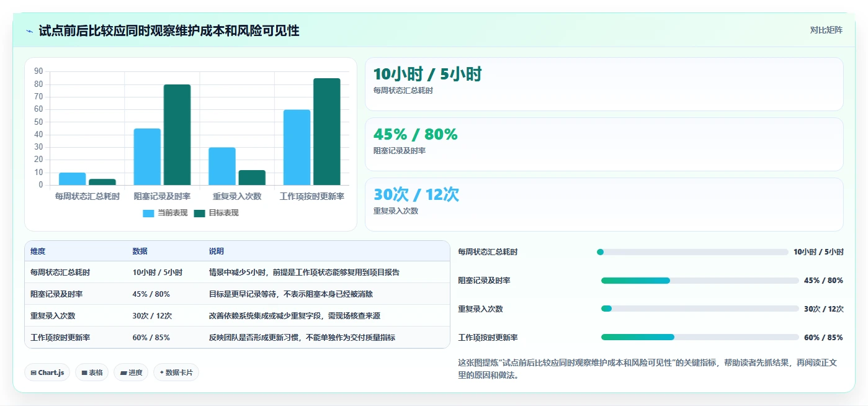
Task: Click table cell 每周状态汇总耗时
Action: (60, 273)
